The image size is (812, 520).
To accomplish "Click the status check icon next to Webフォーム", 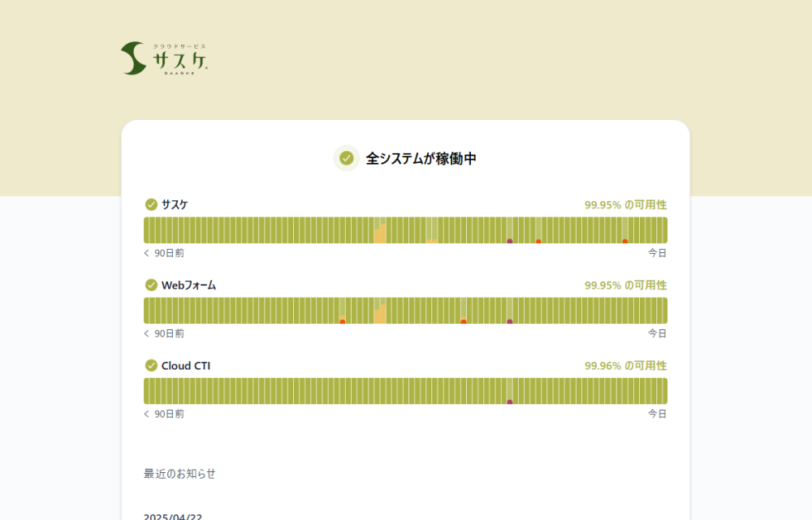I will point(151,285).
